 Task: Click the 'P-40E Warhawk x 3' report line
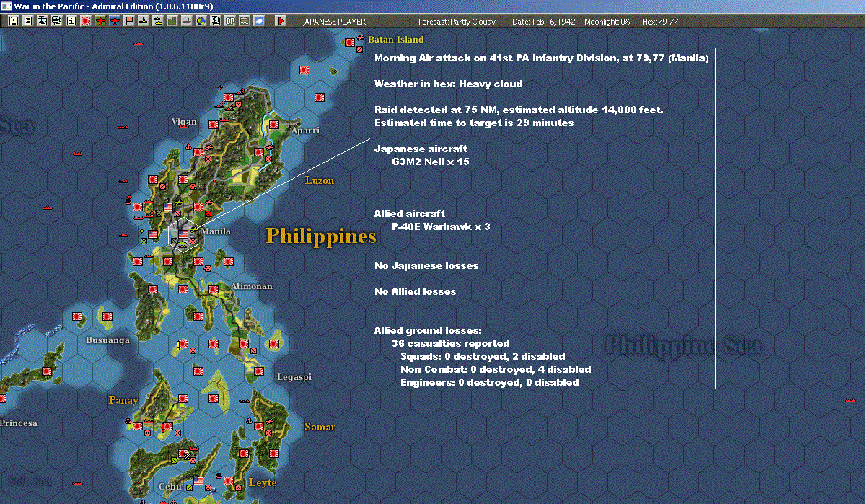[441, 226]
